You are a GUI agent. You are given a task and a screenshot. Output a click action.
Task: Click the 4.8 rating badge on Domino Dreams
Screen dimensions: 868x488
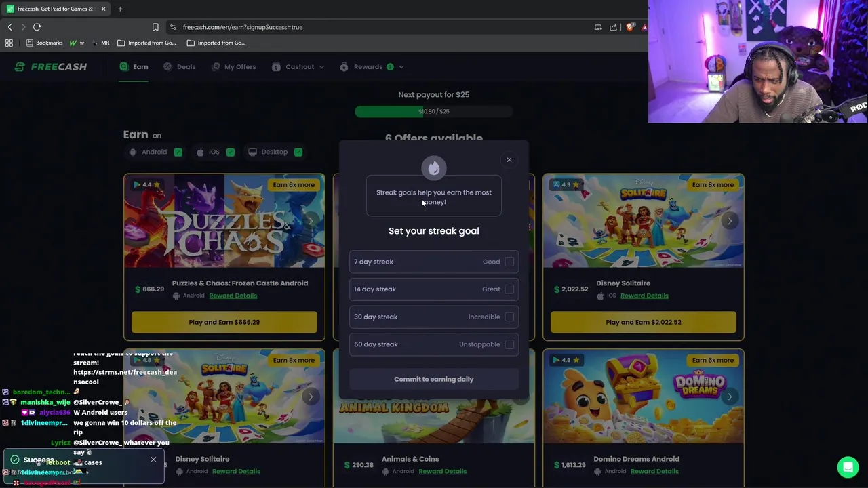click(566, 360)
